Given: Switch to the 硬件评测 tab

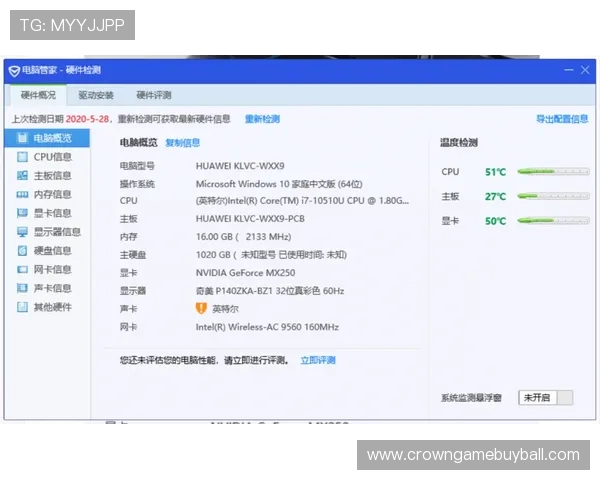Looking at the screenshot, I should (x=154, y=95).
